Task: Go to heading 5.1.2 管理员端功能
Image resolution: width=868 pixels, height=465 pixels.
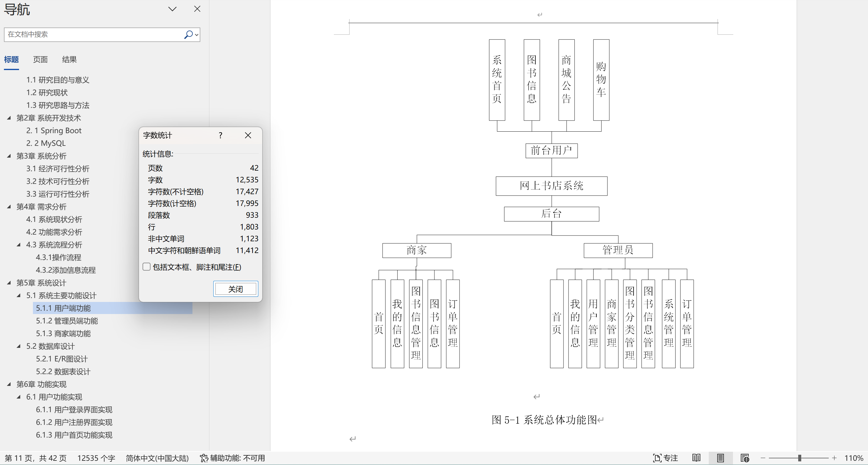Action: click(67, 321)
